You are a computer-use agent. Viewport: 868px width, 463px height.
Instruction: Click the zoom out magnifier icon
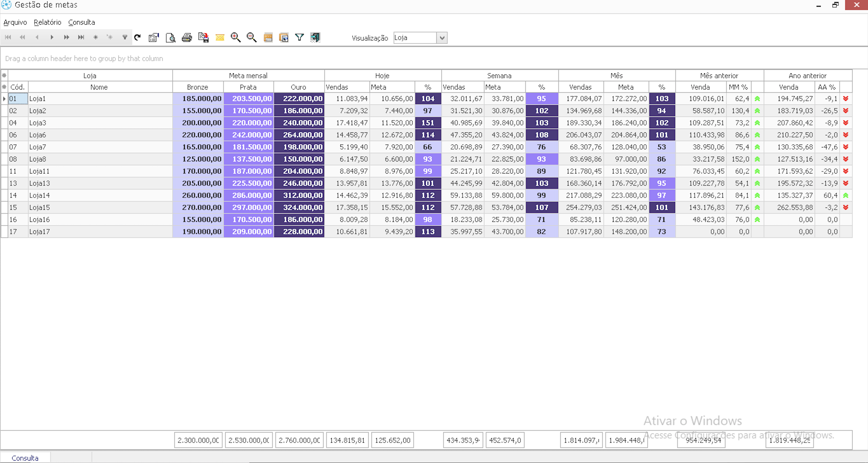[252, 38]
